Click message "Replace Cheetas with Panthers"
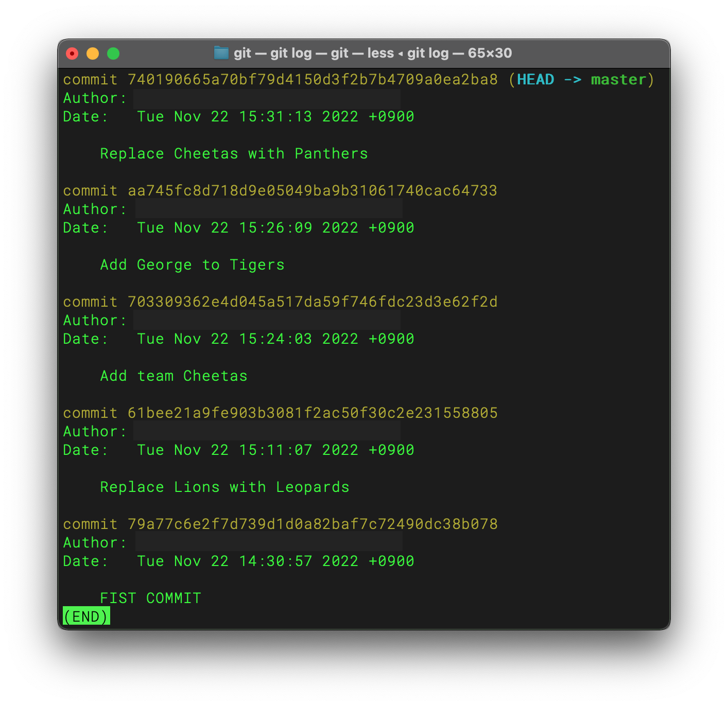Screen dimensions: 728x706 (x=234, y=154)
